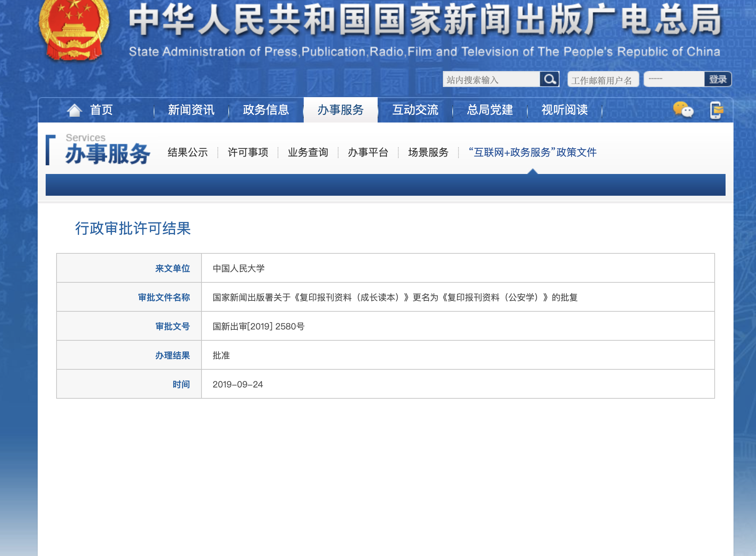
Task: Click the 办理结果 row label
Action: click(x=173, y=355)
